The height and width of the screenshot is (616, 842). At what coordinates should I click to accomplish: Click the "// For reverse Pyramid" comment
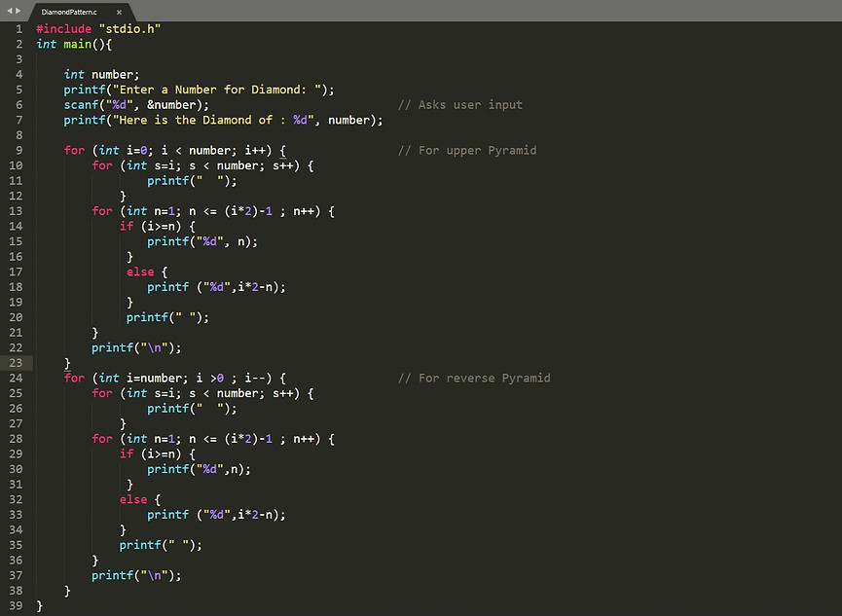click(474, 379)
